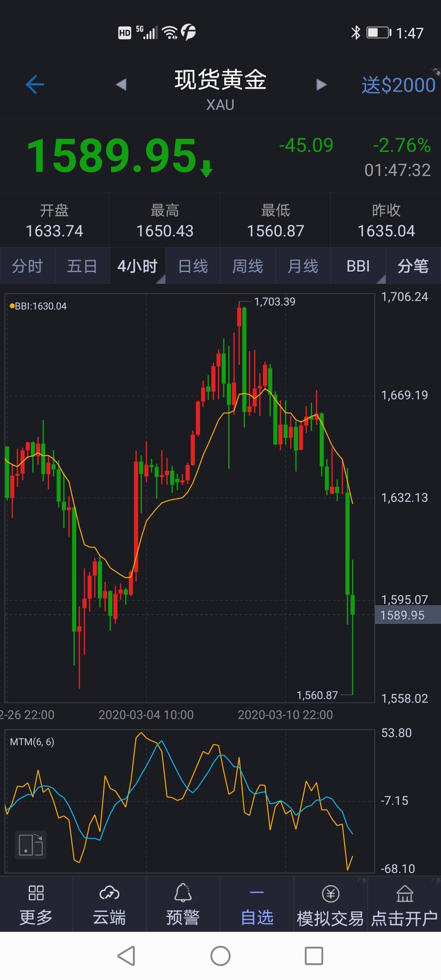Tap the 1589.95 current price axis tag

[x=408, y=615]
